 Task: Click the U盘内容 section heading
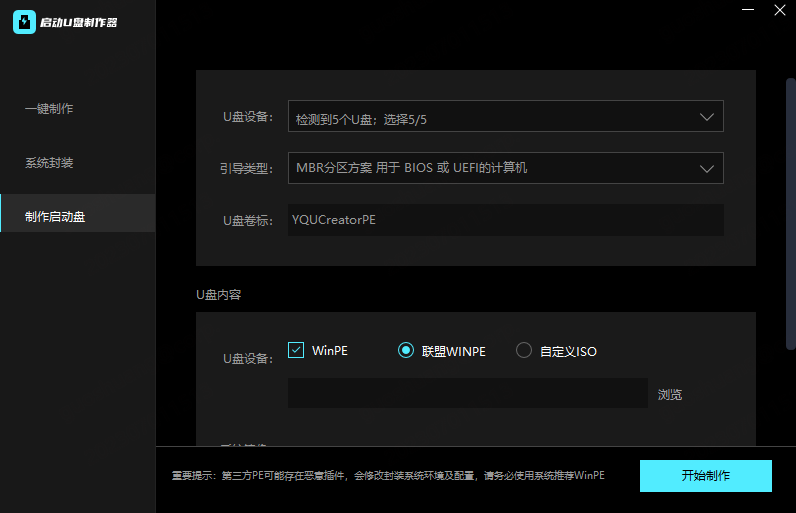pyautogui.click(x=218, y=295)
